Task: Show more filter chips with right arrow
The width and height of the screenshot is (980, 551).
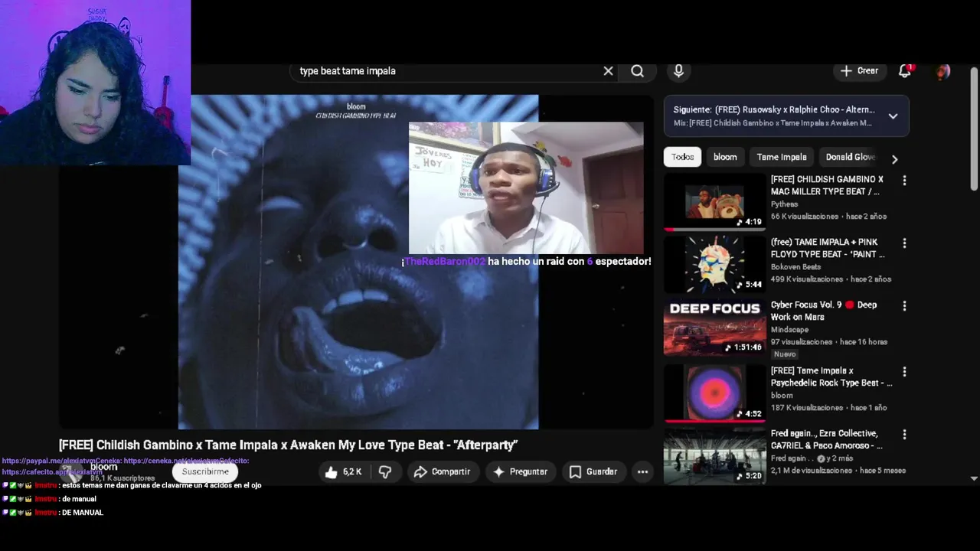Action: [x=894, y=158]
